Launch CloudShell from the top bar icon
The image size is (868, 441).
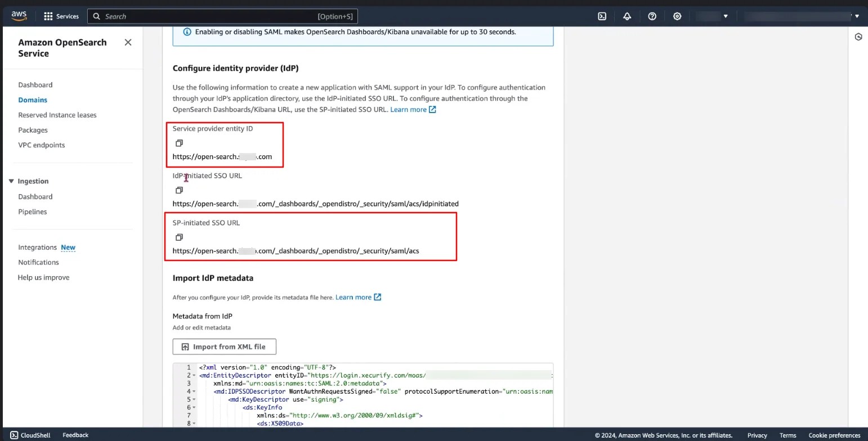602,16
